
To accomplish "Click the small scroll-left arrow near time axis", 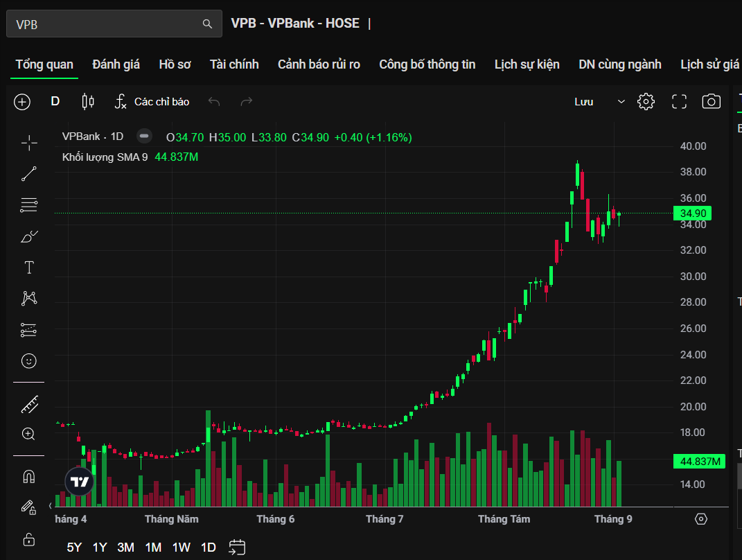I will click(50, 505).
